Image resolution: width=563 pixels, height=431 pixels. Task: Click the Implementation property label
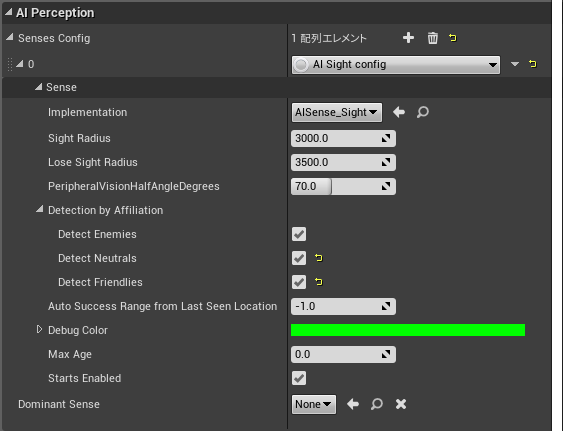click(88, 112)
